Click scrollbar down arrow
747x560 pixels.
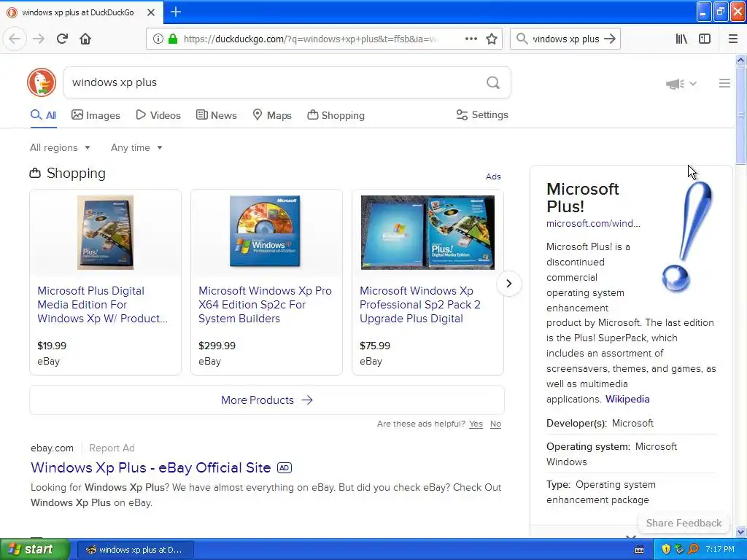[740, 532]
